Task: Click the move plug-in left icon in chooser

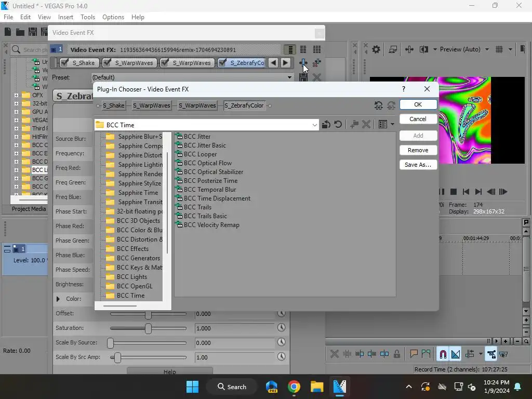Action: tap(379, 105)
